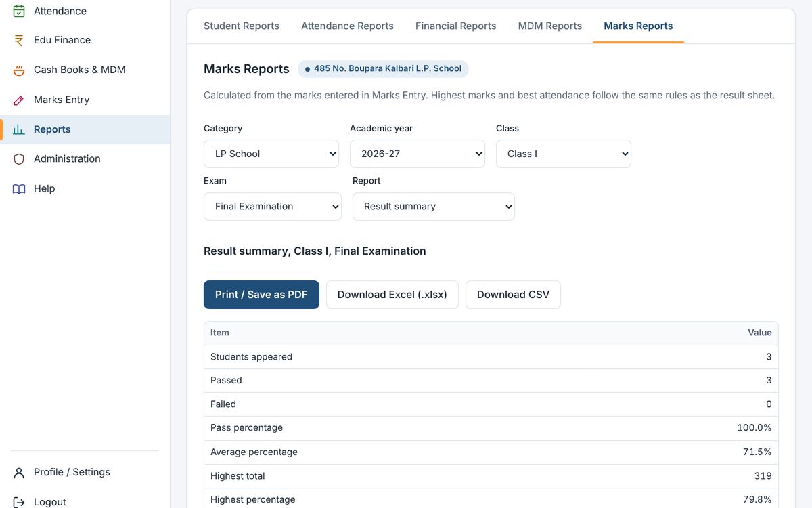Open the Exam dropdown showing Final Examination
Viewport: 812px width, 508px height.
(273, 207)
